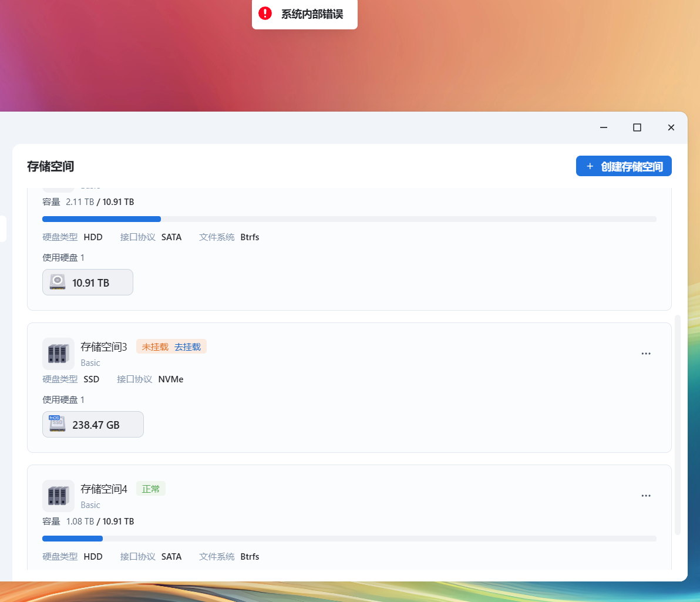700x602 pixels.
Task: Click the 创建存储空间 button
Action: (623, 166)
